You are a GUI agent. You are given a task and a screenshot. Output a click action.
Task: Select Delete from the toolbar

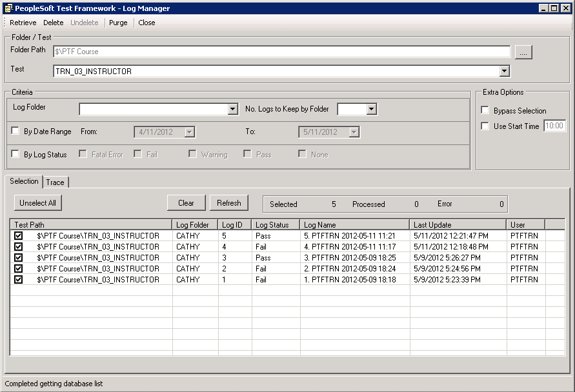coord(53,23)
